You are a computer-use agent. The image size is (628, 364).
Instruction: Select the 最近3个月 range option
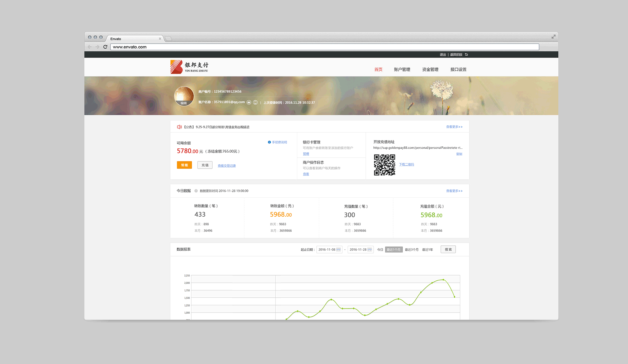tap(411, 250)
